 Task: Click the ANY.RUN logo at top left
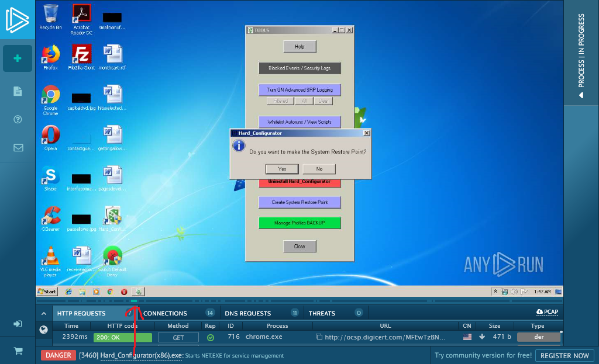(x=17, y=20)
